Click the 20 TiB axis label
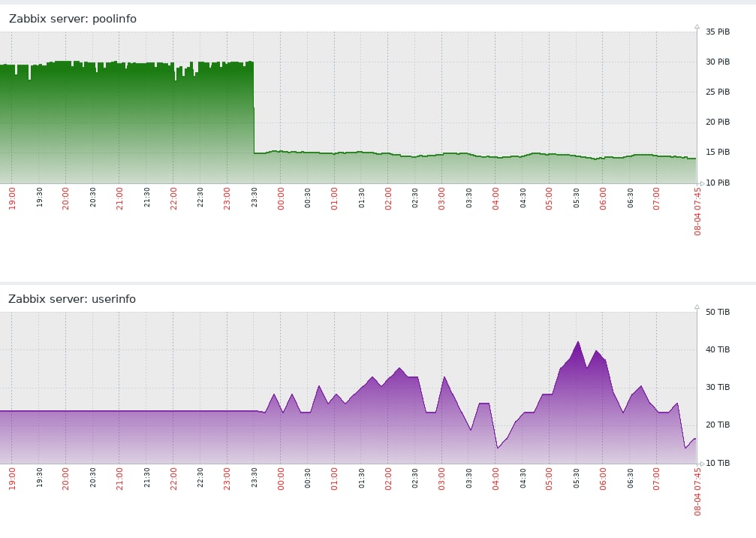 coord(718,425)
